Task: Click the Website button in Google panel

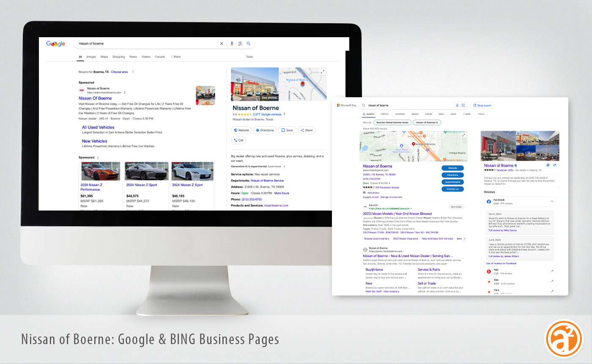Action: click(241, 130)
